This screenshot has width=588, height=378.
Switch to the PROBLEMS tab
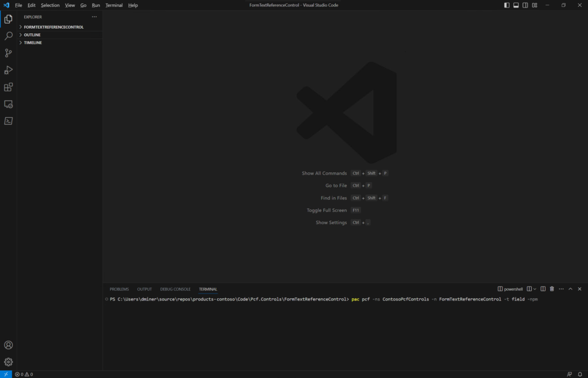pyautogui.click(x=119, y=289)
